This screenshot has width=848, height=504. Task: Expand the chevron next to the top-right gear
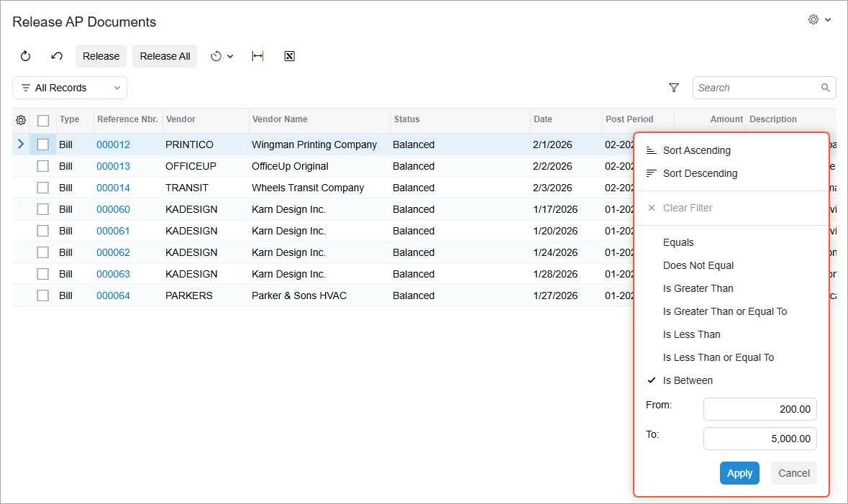(827, 19)
